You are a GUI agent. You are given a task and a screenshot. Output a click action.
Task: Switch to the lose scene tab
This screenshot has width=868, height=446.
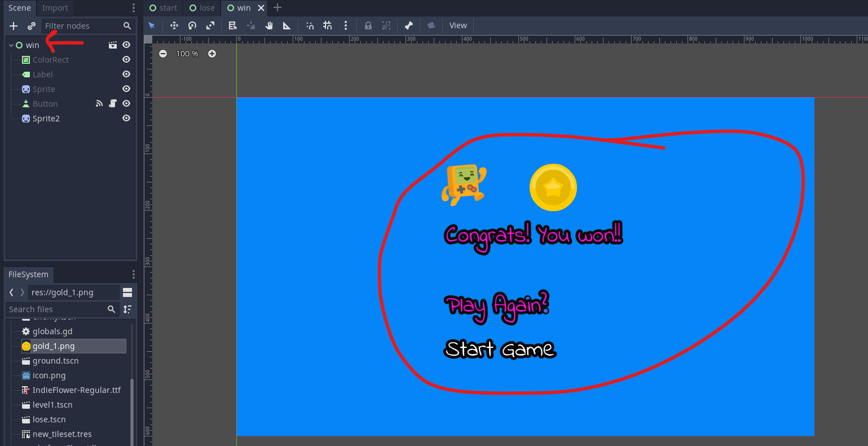(x=202, y=8)
